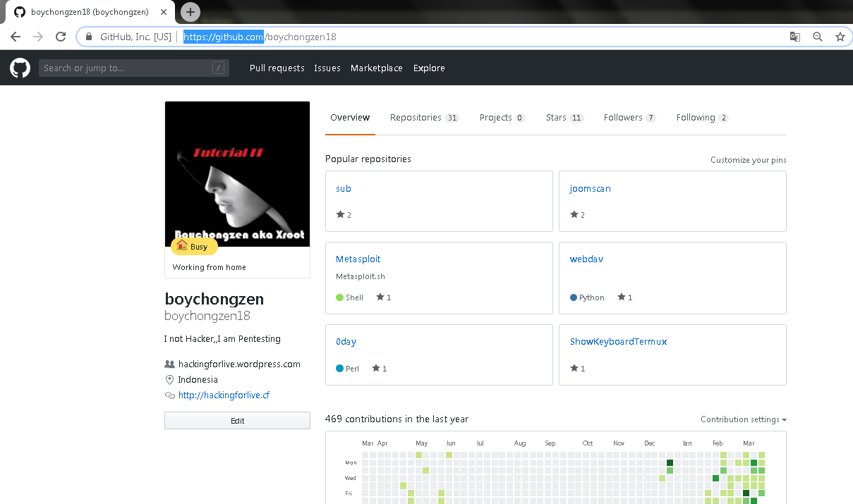Click the profile avatar image
The width and height of the screenshot is (853, 504).
[237, 174]
